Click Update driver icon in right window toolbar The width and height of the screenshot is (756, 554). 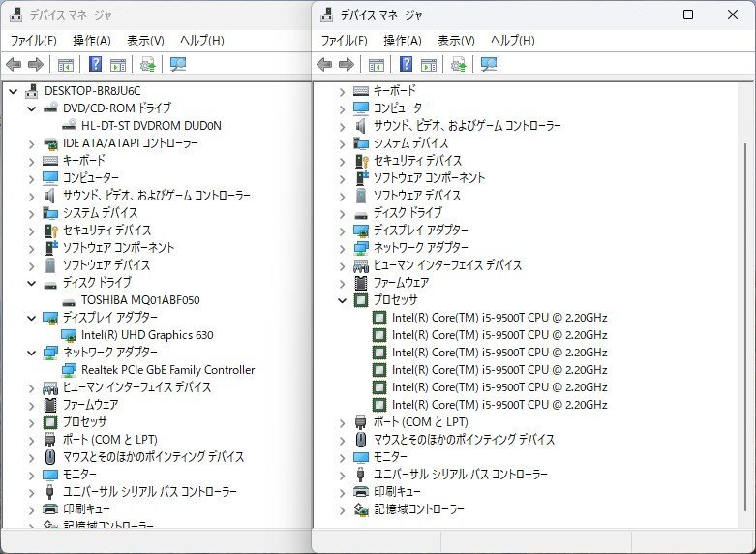coord(458,64)
